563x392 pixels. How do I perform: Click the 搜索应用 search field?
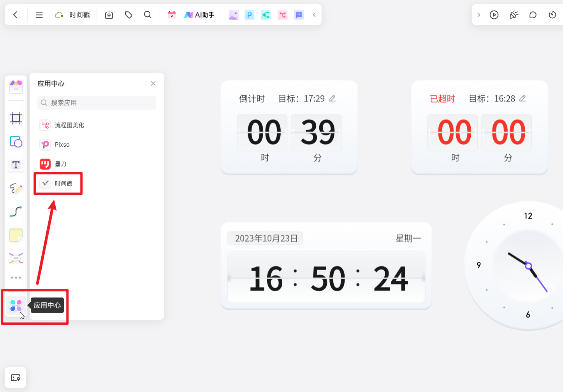(97, 103)
